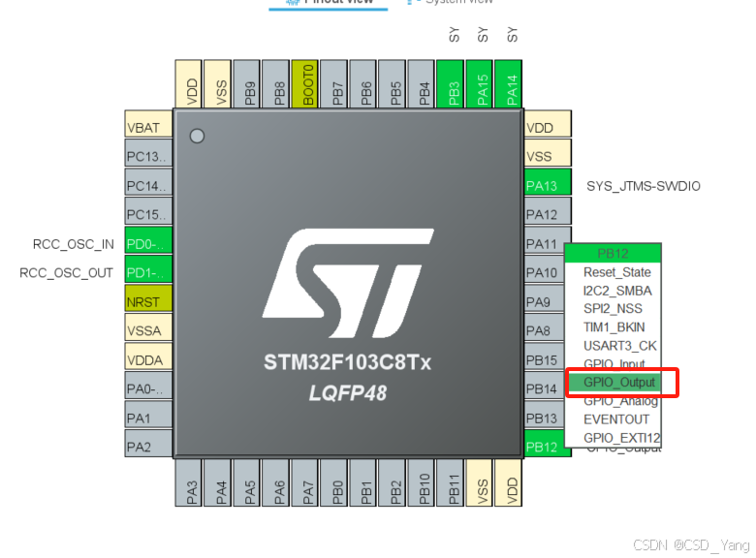Select the PC13 pin
Viewport: 756px width, 558px height.
(x=148, y=153)
